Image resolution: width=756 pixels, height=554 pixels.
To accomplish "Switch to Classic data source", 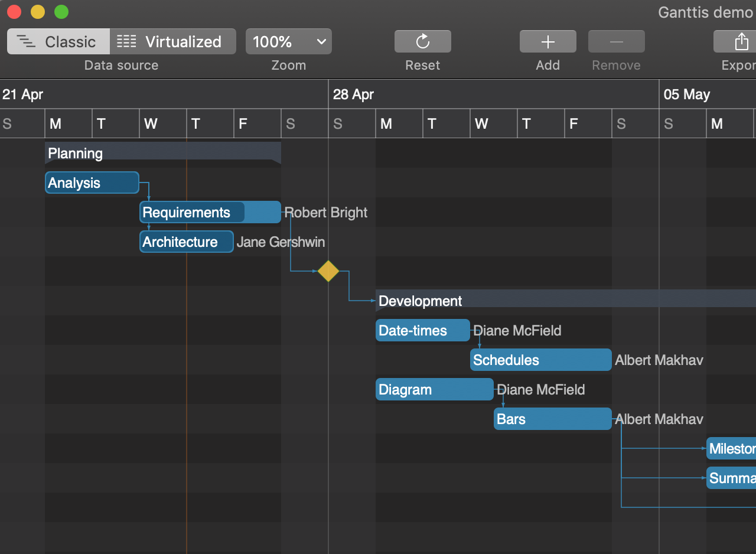I will (x=58, y=41).
